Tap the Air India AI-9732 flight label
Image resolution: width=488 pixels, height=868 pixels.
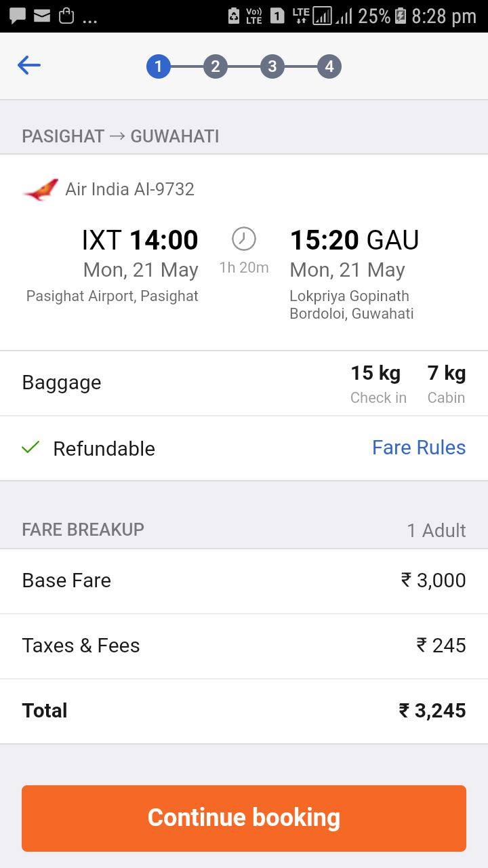129,189
